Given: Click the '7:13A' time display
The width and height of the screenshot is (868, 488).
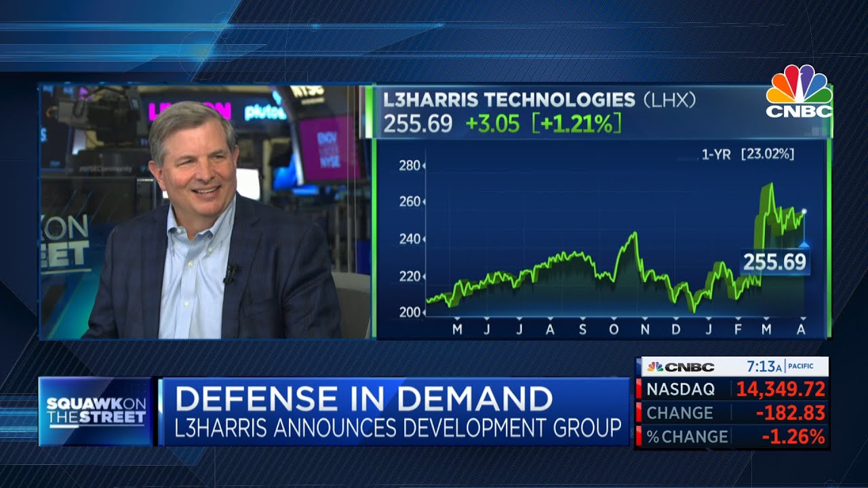Looking at the screenshot, I should (x=764, y=367).
